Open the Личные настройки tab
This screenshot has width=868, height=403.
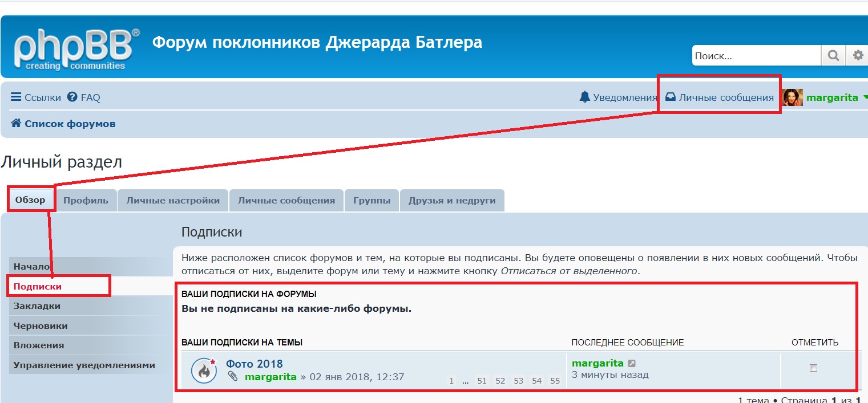pyautogui.click(x=172, y=201)
